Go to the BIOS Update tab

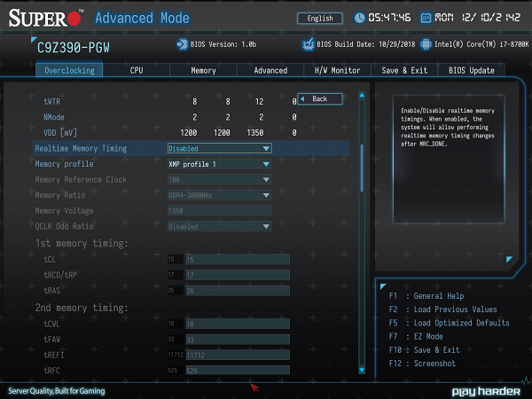pos(470,70)
